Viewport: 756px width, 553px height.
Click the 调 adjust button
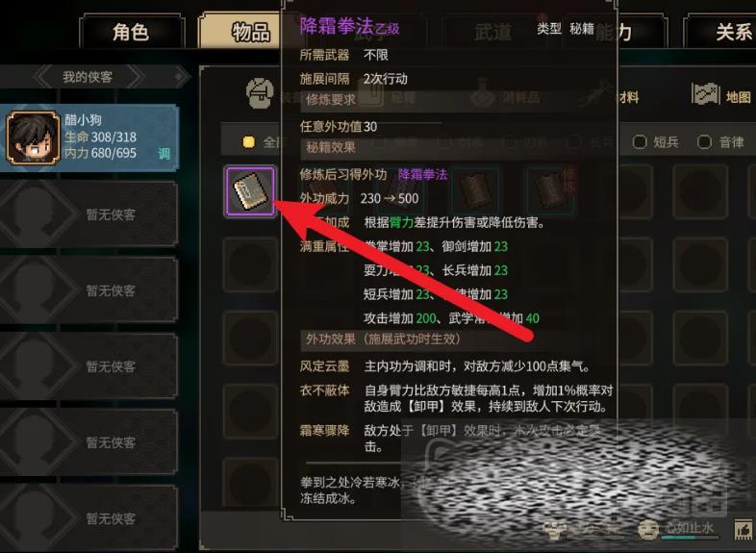point(164,154)
